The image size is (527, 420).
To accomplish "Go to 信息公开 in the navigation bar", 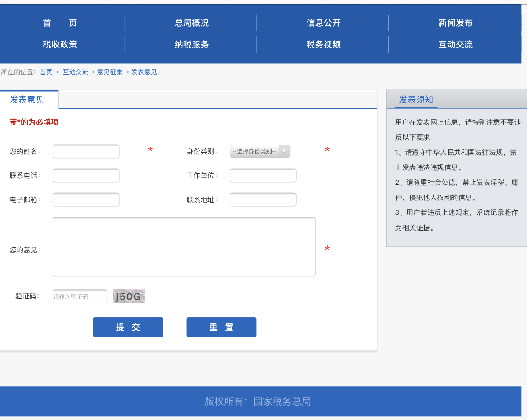I will click(x=323, y=23).
